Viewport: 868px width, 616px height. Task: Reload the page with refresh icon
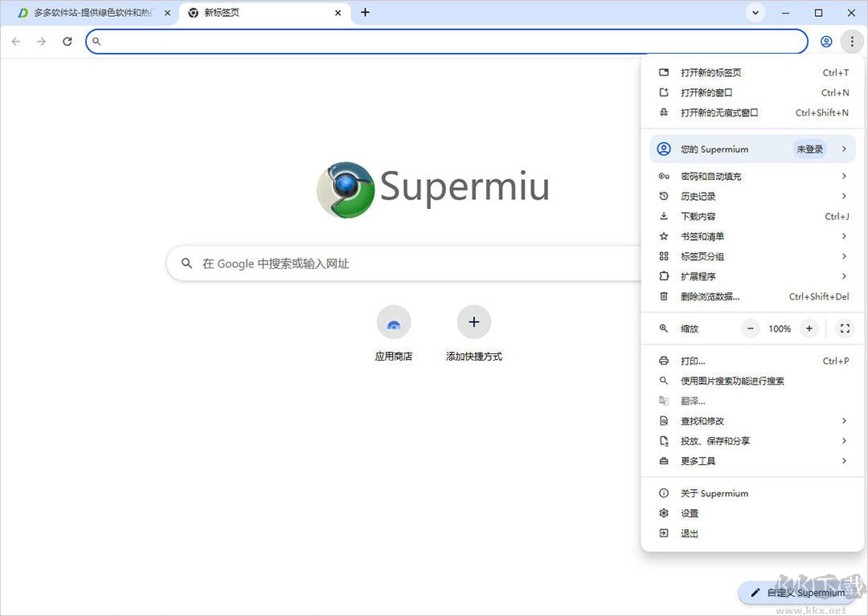point(67,42)
